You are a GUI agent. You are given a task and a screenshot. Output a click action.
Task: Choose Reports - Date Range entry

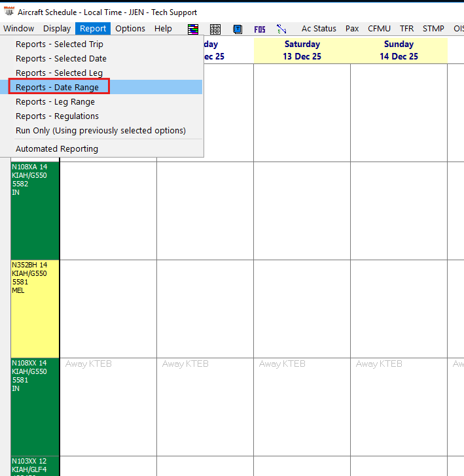(58, 87)
